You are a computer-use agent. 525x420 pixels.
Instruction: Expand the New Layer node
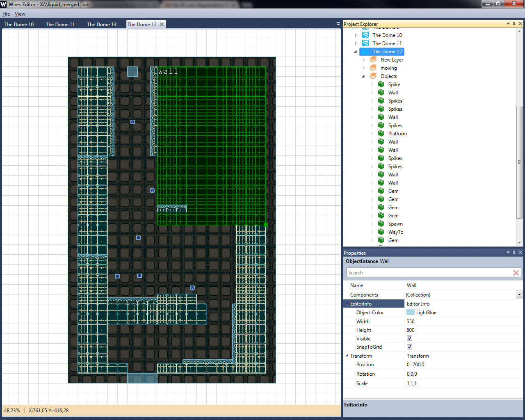364,60
